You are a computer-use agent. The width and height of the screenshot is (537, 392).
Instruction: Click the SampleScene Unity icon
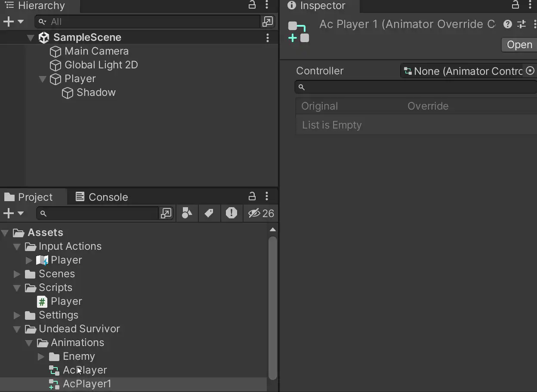coord(44,38)
